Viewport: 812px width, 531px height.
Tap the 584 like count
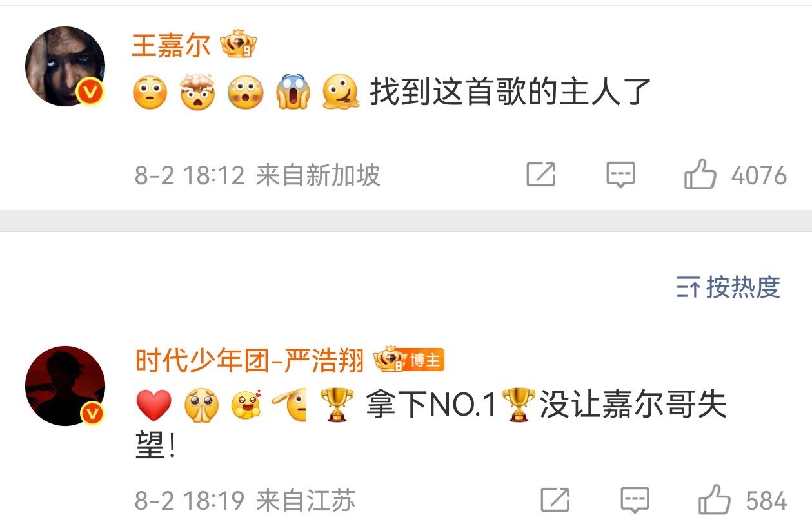click(766, 501)
